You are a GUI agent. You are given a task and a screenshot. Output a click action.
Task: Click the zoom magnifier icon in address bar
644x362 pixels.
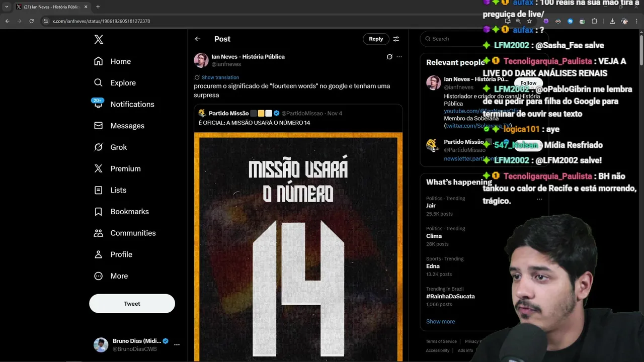tap(518, 21)
